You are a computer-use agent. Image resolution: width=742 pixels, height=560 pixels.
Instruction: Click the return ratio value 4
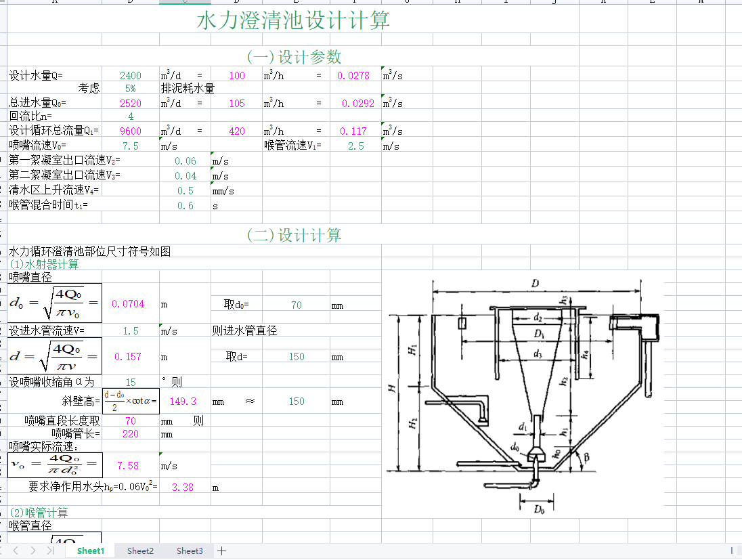tap(131, 116)
